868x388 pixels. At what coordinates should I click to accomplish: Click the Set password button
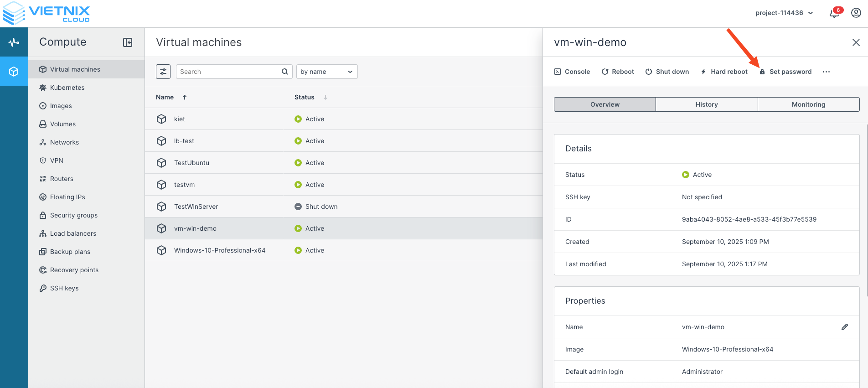(785, 72)
